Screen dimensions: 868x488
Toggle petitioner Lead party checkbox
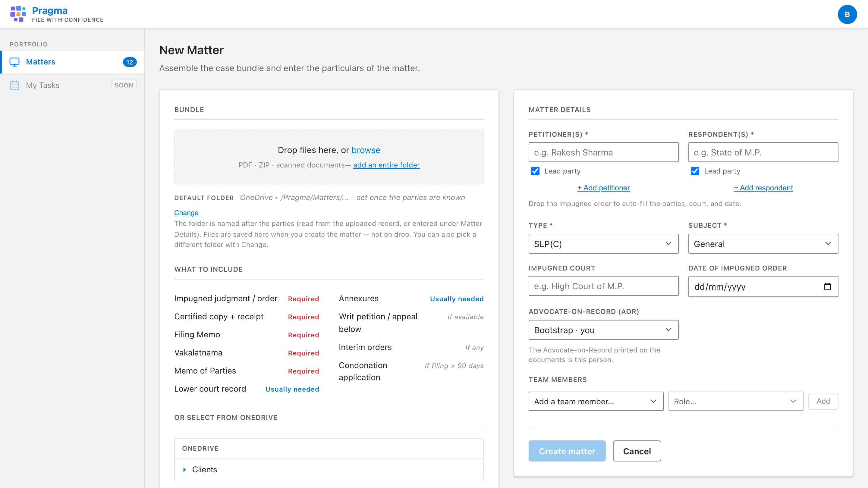click(x=535, y=171)
